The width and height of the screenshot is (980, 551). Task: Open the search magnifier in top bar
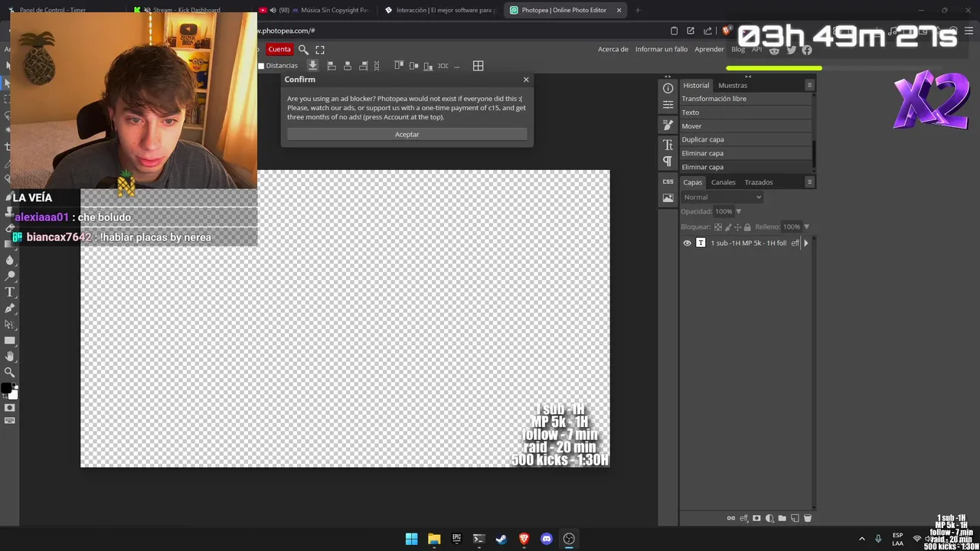pos(303,49)
